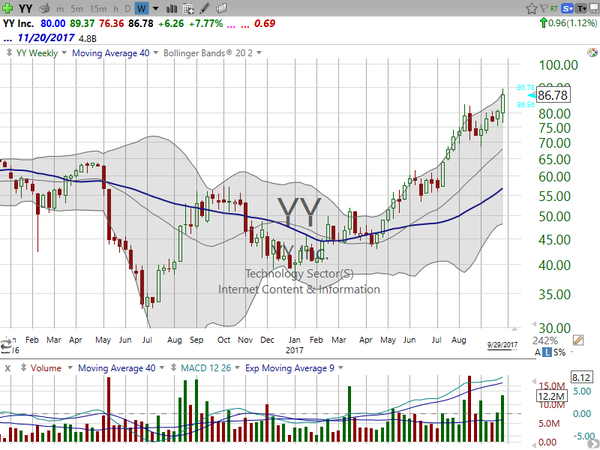Viewport: 600px width, 450px height.
Task: Select the 15m time frame
Action: click(x=98, y=8)
